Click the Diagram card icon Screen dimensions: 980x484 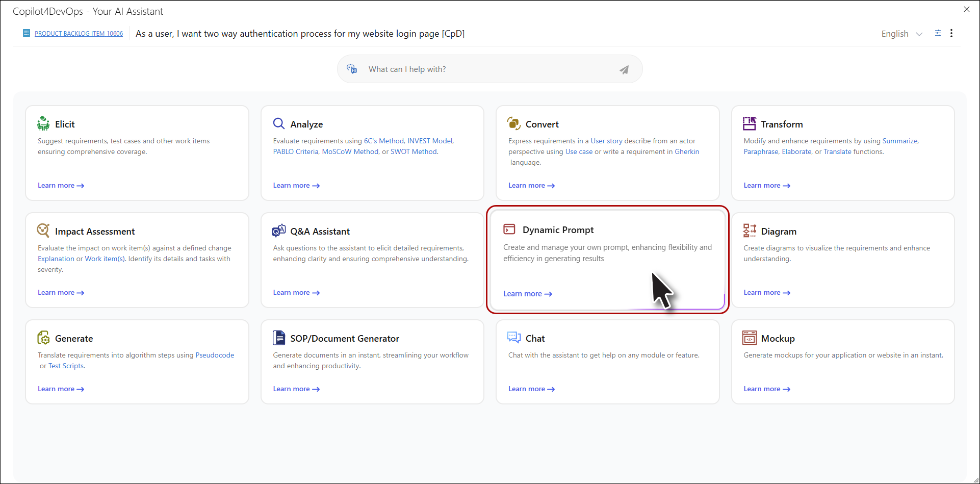749,231
